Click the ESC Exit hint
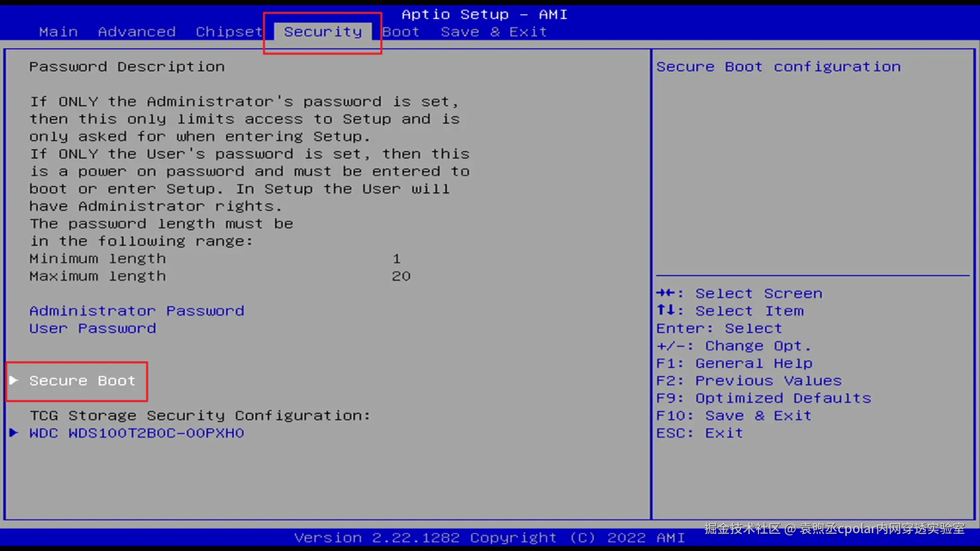Viewport: 980px width, 551px height. pyautogui.click(x=699, y=433)
